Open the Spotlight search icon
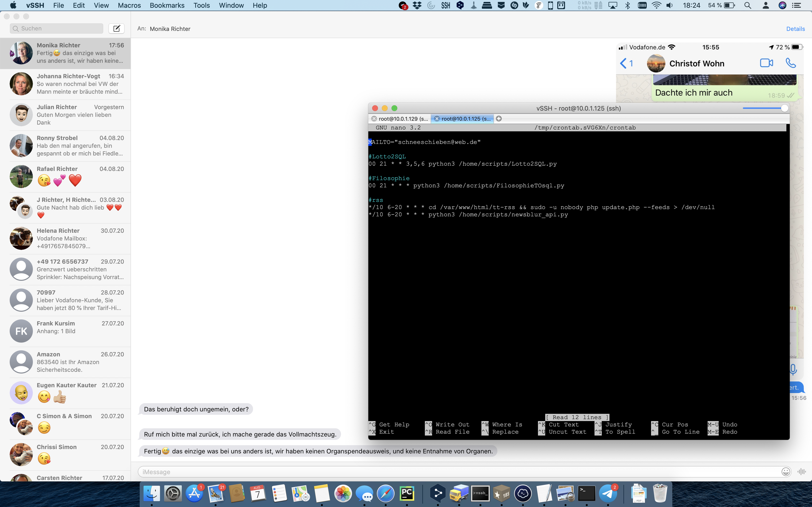Viewport: 812px width, 507px height. pyautogui.click(x=747, y=5)
